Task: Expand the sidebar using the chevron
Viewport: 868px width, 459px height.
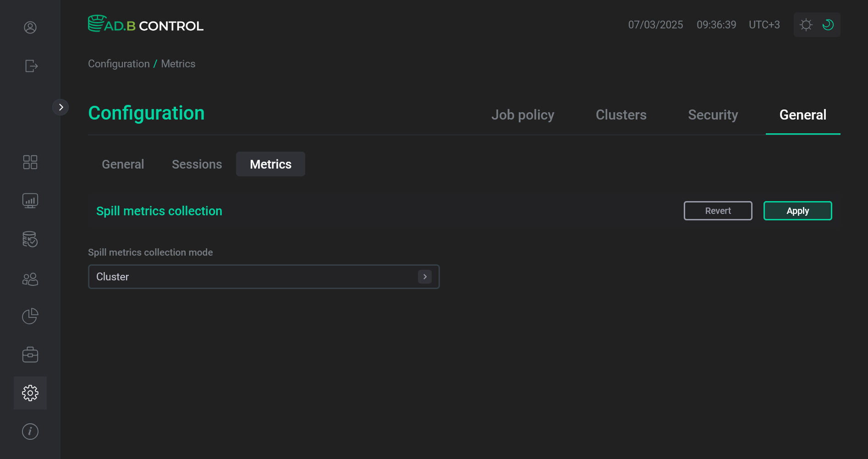Action: (61, 107)
